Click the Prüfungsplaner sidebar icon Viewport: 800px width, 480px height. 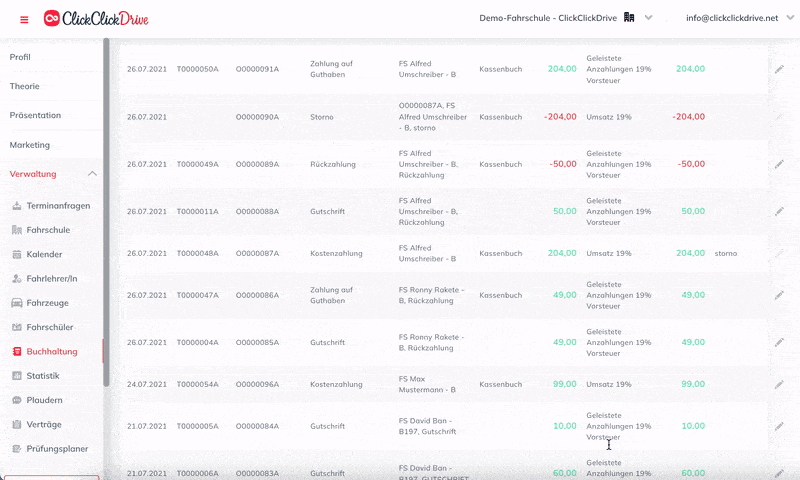tap(17, 449)
